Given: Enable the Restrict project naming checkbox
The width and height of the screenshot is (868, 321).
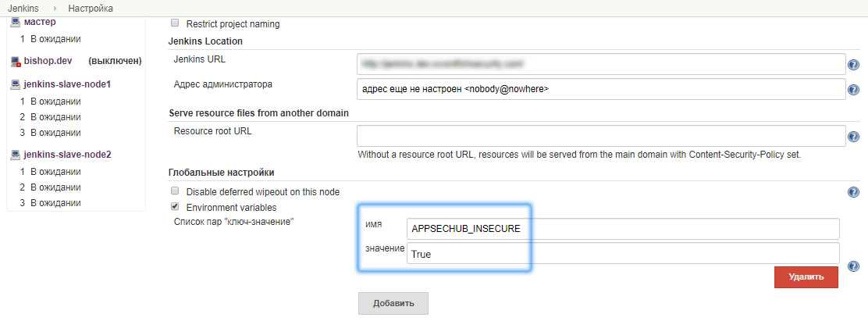Looking at the screenshot, I should [175, 23].
